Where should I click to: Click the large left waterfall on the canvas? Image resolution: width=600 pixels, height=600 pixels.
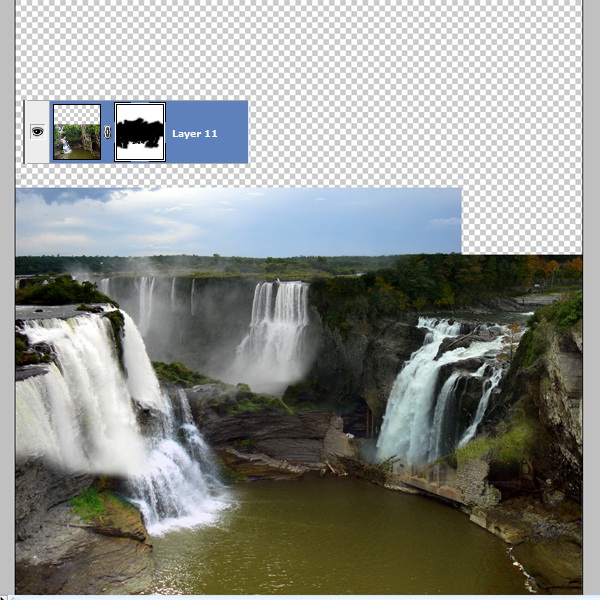coord(75,390)
